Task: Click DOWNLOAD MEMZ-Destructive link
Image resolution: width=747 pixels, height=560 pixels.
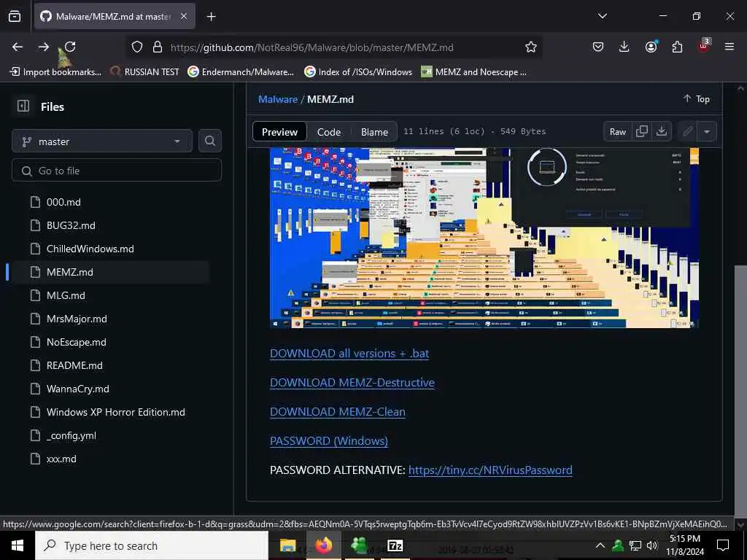Action: [352, 382]
